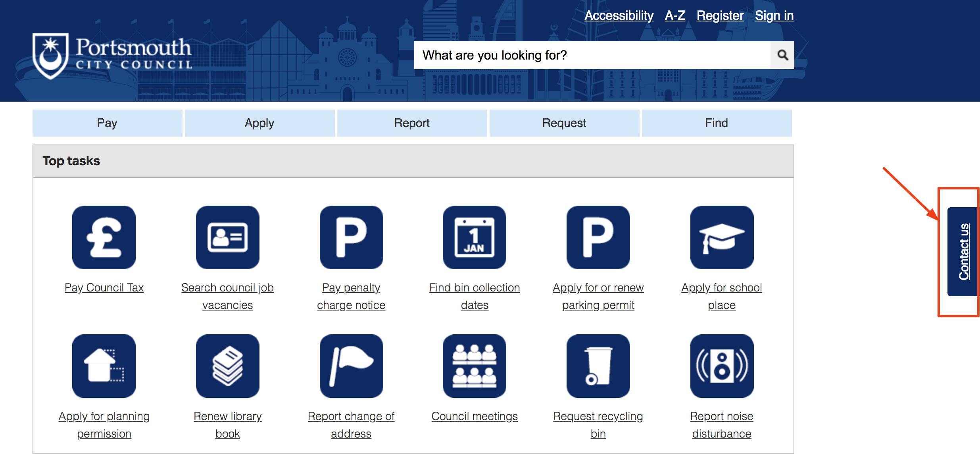Click the stacked books library icon
980x459 pixels.
(227, 366)
